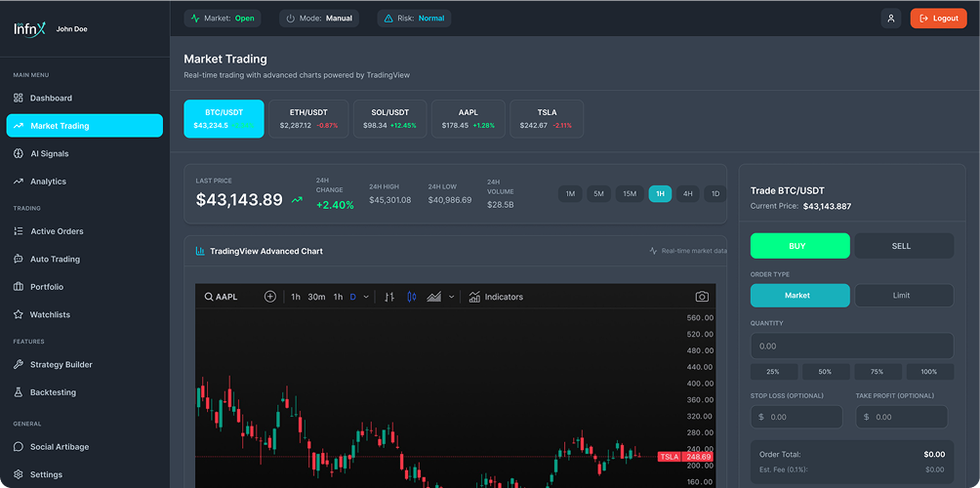Screen dimensions: 980x488
Task: Click the 1H timeframe button
Action: point(660,193)
